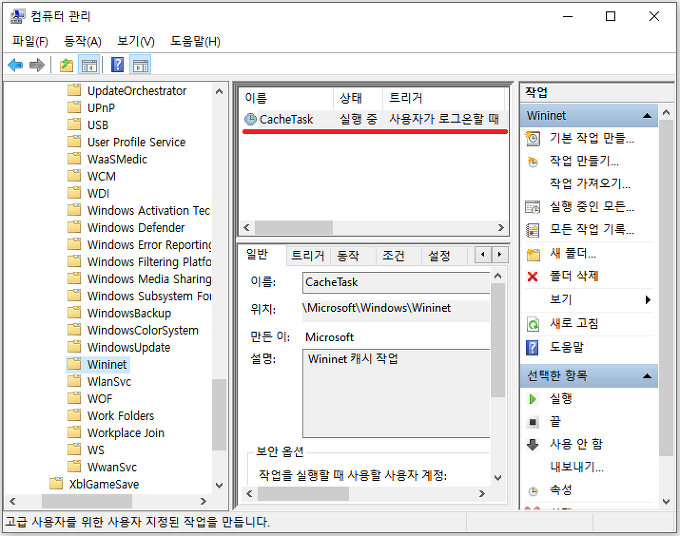680x536 pixels.
Task: Click the XblGameSave folder icon
Action: (x=56, y=483)
